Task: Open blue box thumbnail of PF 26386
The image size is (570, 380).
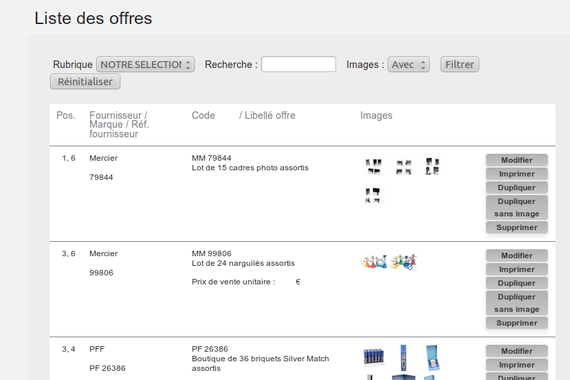Action: (x=432, y=358)
